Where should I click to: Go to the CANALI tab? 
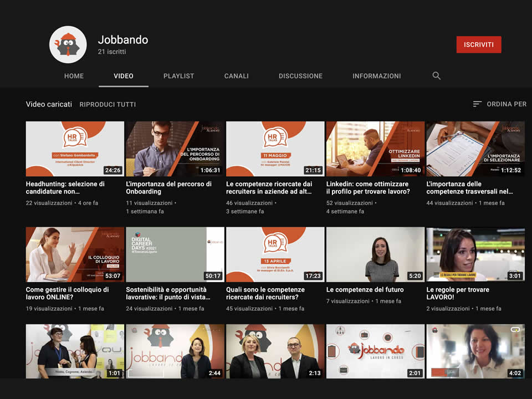coord(237,76)
